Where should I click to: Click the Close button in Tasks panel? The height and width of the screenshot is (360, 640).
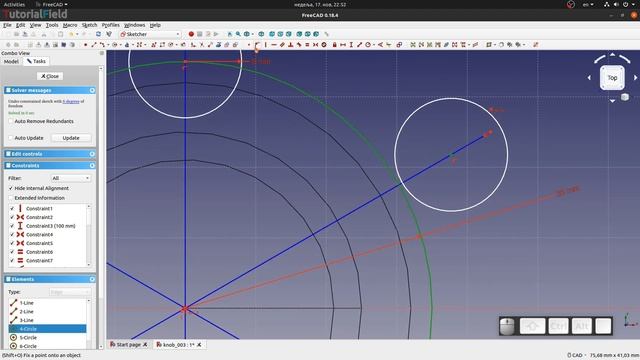pyautogui.click(x=50, y=76)
